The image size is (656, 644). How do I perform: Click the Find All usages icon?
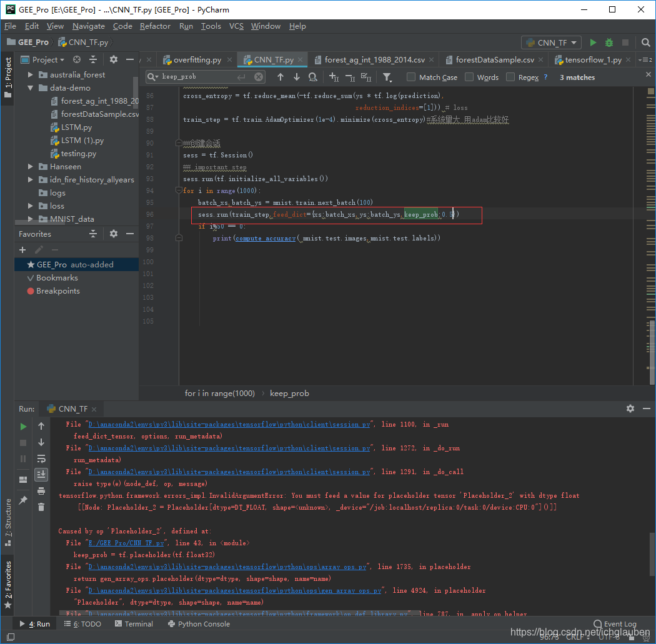coord(312,77)
